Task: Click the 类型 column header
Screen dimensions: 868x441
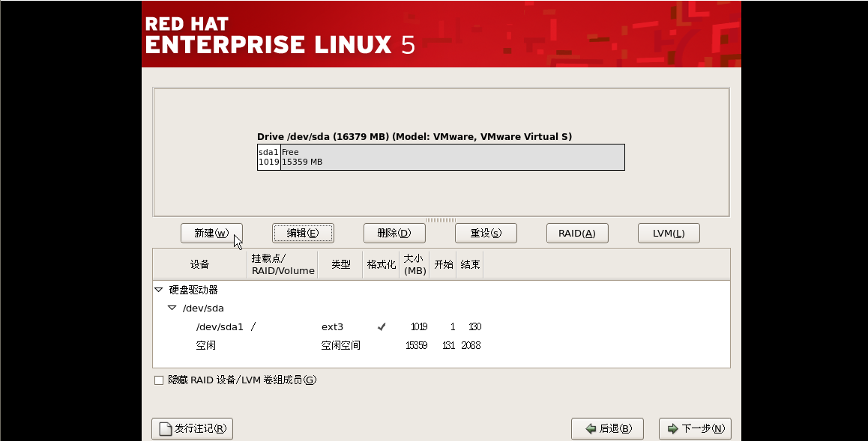Action: 340,264
